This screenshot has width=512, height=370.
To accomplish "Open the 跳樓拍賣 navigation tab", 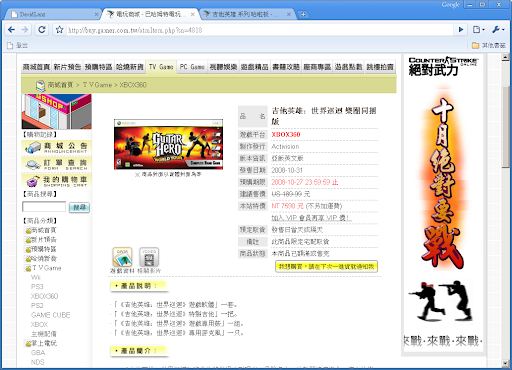I will pos(380,67).
